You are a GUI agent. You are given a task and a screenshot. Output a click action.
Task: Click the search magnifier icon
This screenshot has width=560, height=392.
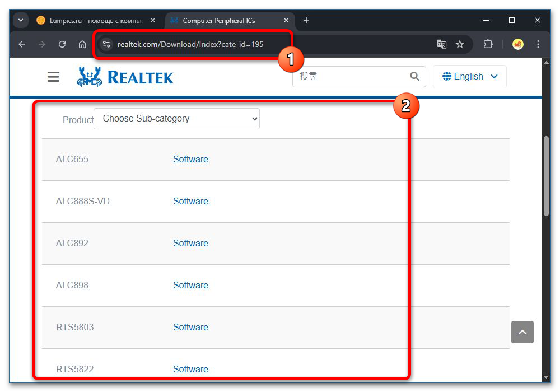(414, 76)
